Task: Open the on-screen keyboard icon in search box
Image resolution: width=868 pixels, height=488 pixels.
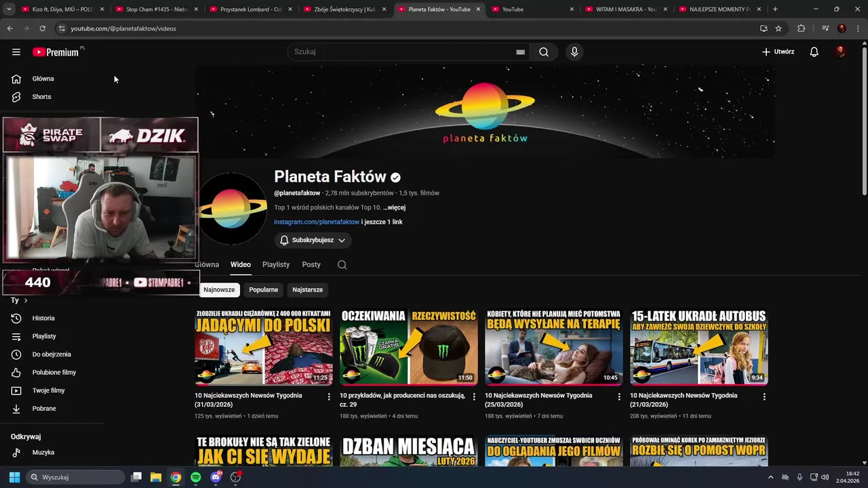Action: tap(520, 52)
